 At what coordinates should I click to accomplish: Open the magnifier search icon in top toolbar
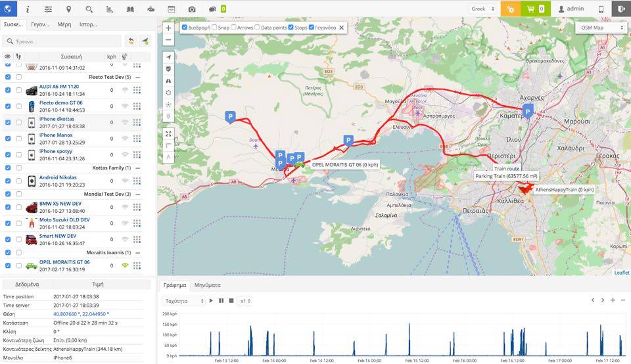(89, 9)
